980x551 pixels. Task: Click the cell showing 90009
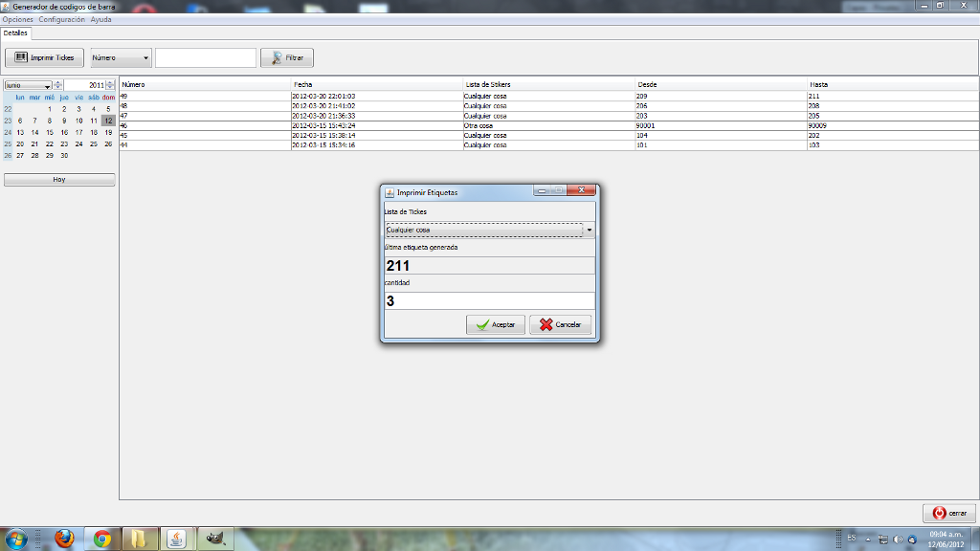tap(893, 125)
